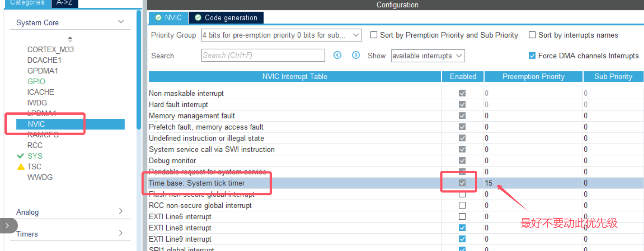644x251 pixels.
Task: Go to previous search result arrow
Action: click(337, 55)
